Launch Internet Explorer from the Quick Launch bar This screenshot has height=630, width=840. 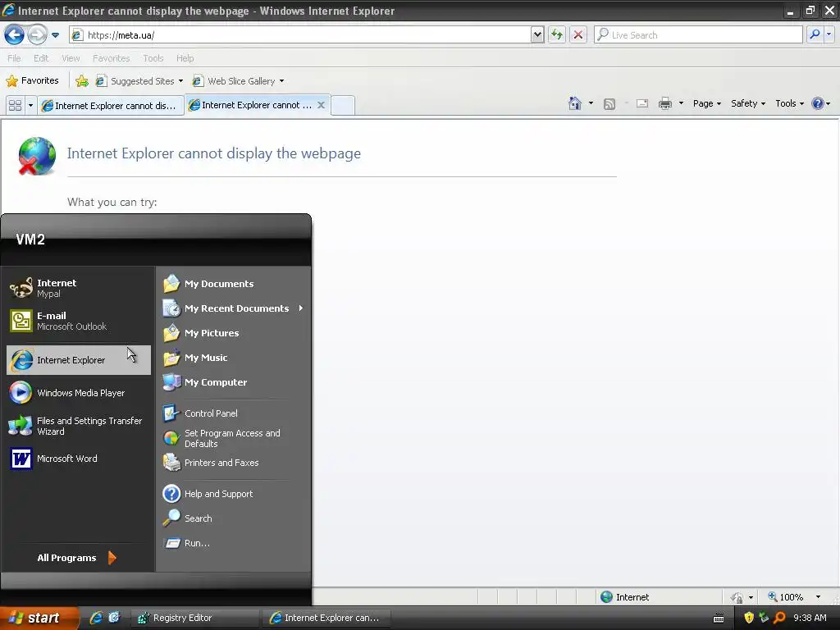click(x=96, y=618)
